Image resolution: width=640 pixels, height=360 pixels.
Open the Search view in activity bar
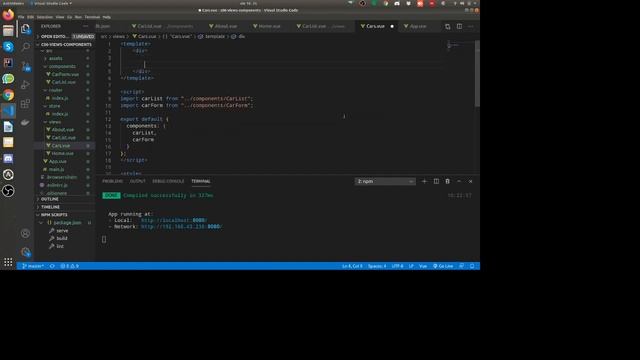25,47
